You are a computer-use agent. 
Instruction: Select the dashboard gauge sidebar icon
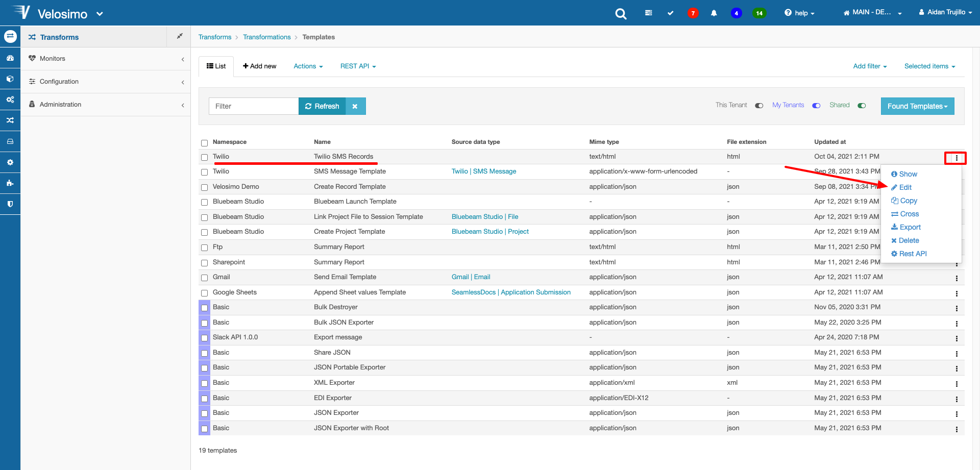(10, 58)
